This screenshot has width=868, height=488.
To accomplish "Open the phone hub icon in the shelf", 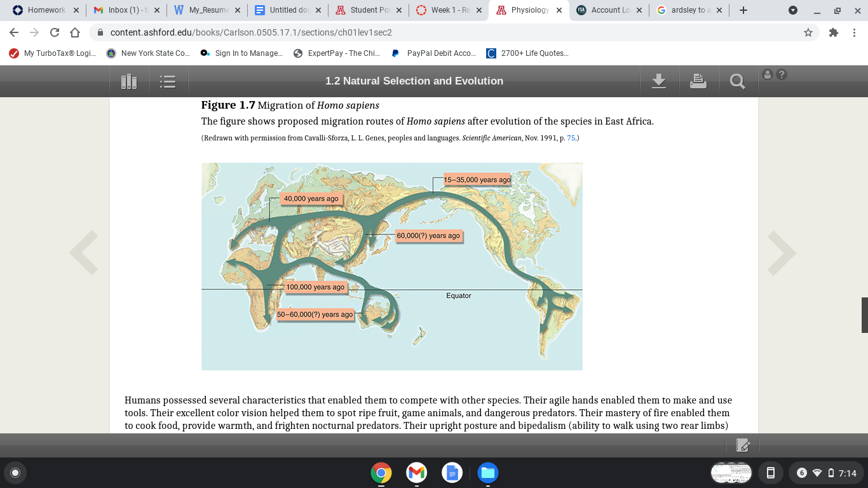I will coord(771,473).
